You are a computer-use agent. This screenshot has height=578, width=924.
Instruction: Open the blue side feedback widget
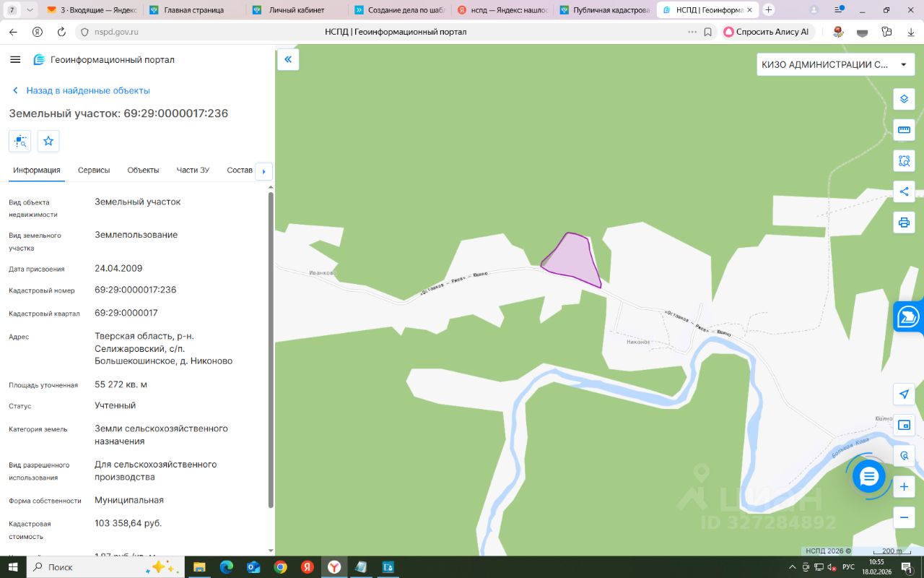click(x=909, y=316)
